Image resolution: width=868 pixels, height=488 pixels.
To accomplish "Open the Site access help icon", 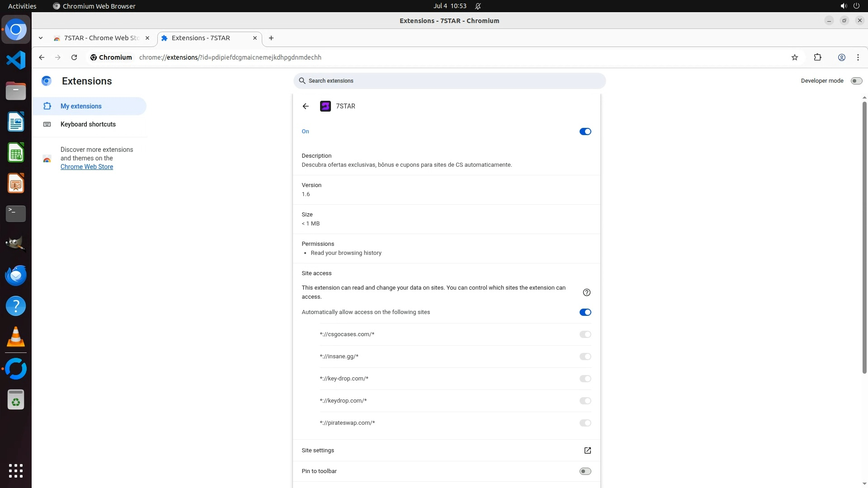I will (586, 292).
